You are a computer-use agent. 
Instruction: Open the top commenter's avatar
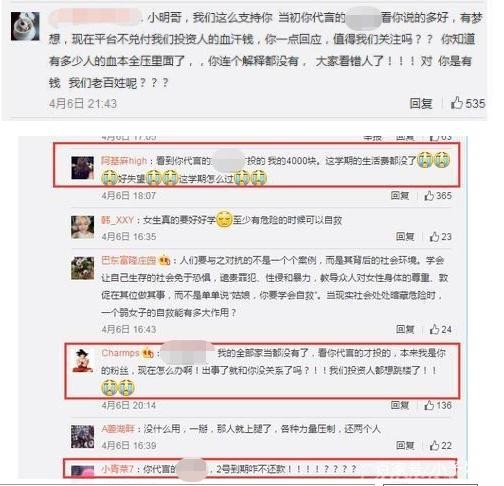click(x=25, y=26)
